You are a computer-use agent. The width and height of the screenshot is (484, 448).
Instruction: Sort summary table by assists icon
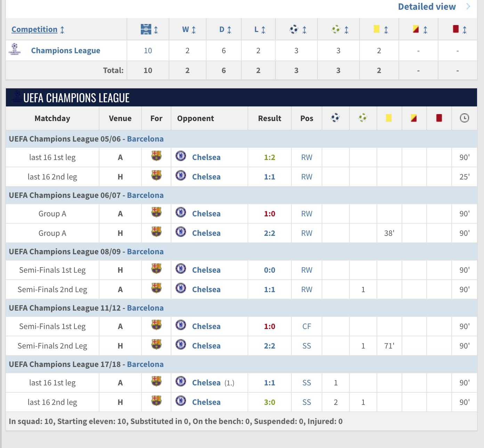click(336, 30)
